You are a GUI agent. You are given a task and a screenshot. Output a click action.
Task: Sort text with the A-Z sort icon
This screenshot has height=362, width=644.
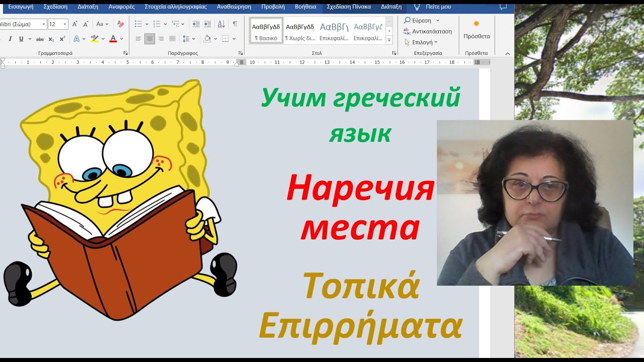pyautogui.click(x=221, y=24)
